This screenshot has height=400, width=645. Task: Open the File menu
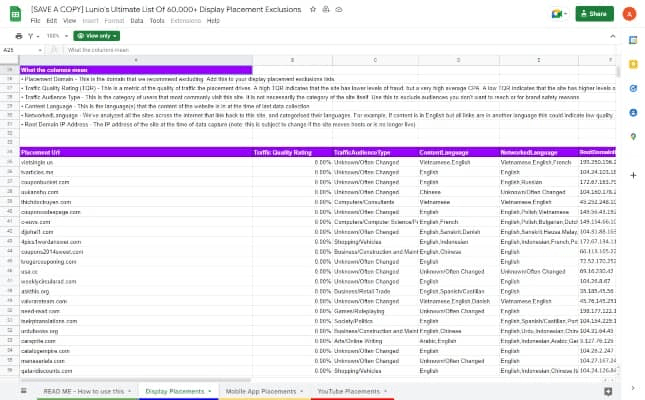(35, 21)
